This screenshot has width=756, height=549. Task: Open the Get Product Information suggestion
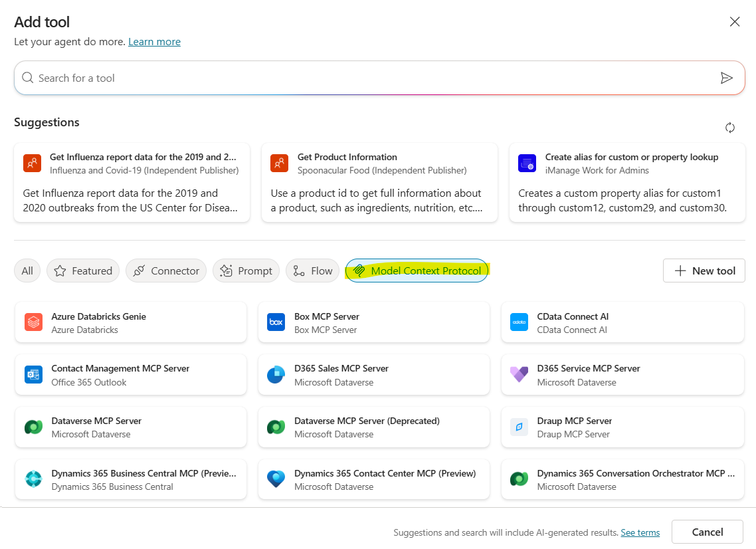(379, 182)
